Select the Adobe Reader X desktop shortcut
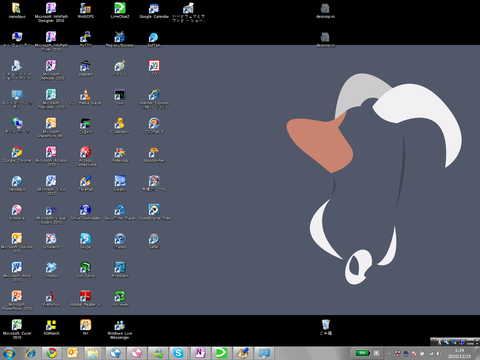Screen dimensions: 480x360 click(x=85, y=298)
